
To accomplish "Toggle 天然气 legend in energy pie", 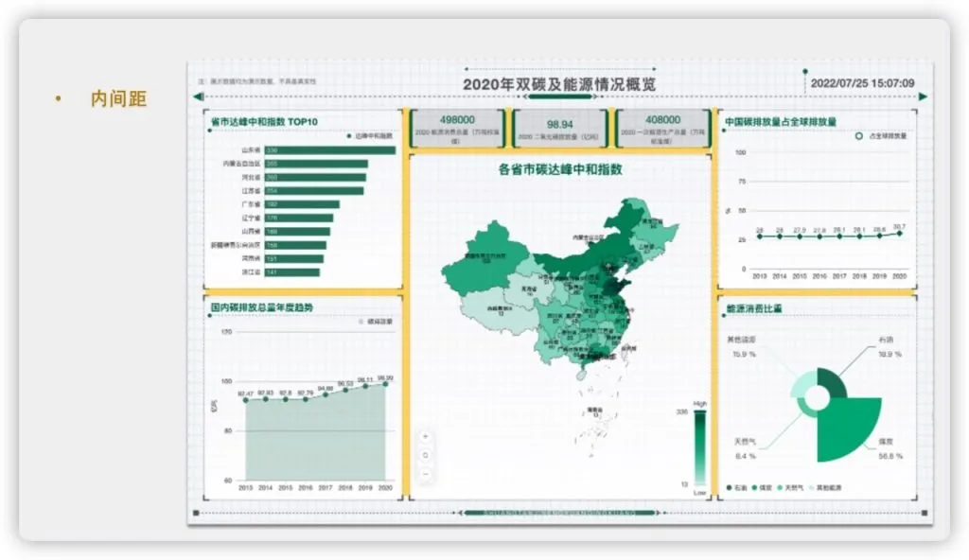I will click(790, 488).
